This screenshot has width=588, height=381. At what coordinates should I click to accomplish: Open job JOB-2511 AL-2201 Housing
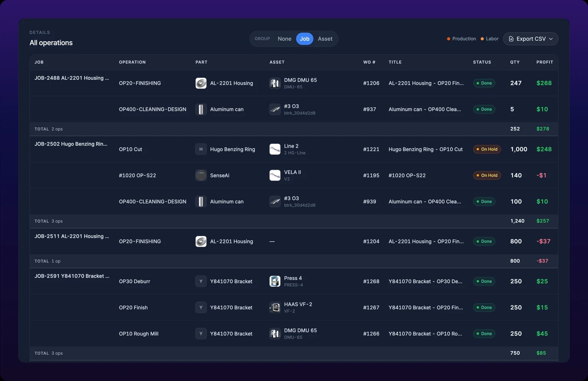[x=72, y=236]
